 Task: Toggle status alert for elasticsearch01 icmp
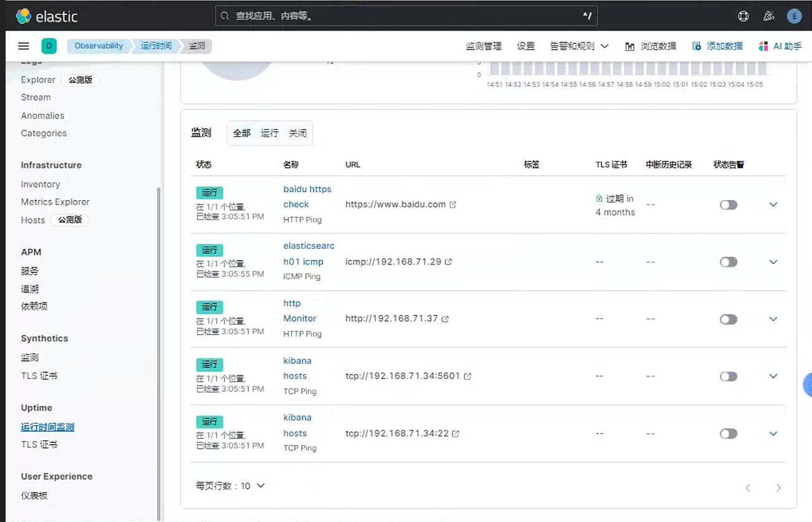pos(728,262)
